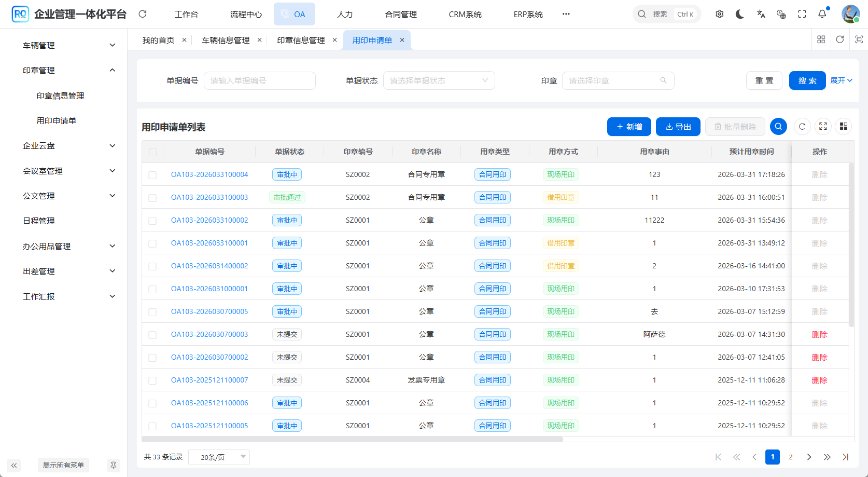
Task: Click the blue round search icon in list toolbar
Action: [778, 127]
